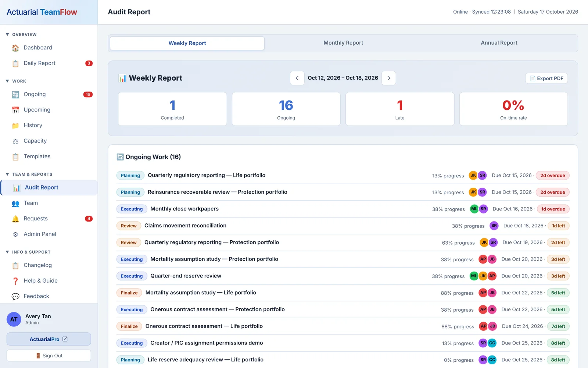Go to the next week
Image resolution: width=588 pixels, height=368 pixels.
click(x=389, y=78)
